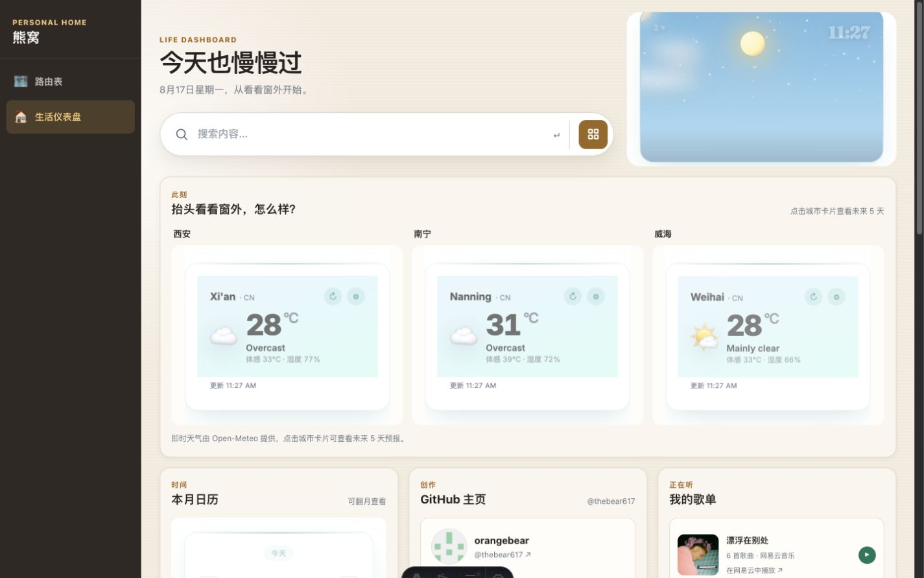Click the 本月日历 heading
Viewport: 924px width, 578px height.
[195, 500]
